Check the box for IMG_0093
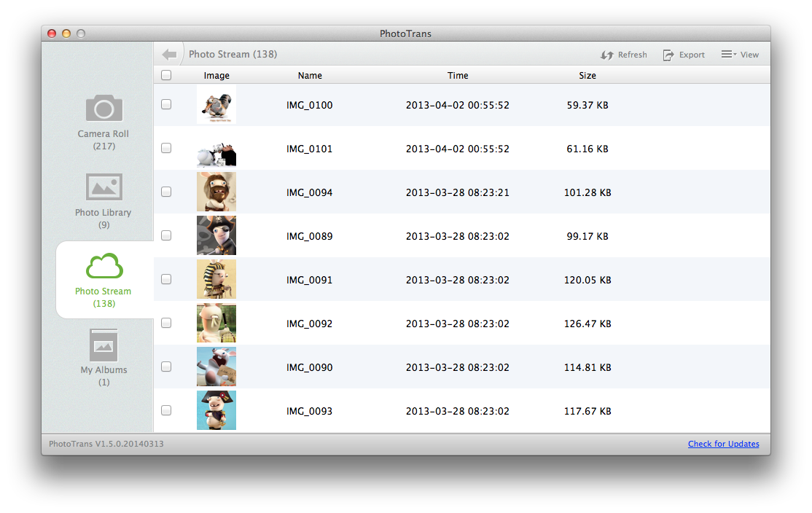Viewport: 812px width, 513px height. [x=166, y=410]
